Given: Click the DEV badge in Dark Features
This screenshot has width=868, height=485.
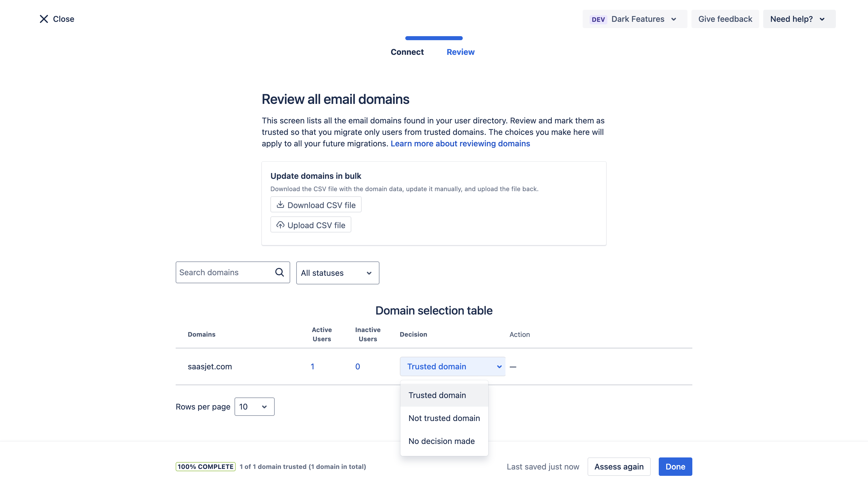Looking at the screenshot, I should click(x=598, y=19).
